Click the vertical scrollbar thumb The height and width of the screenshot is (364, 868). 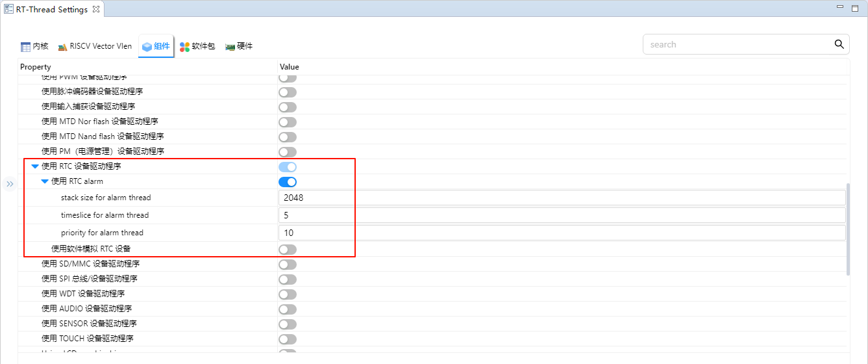849,229
